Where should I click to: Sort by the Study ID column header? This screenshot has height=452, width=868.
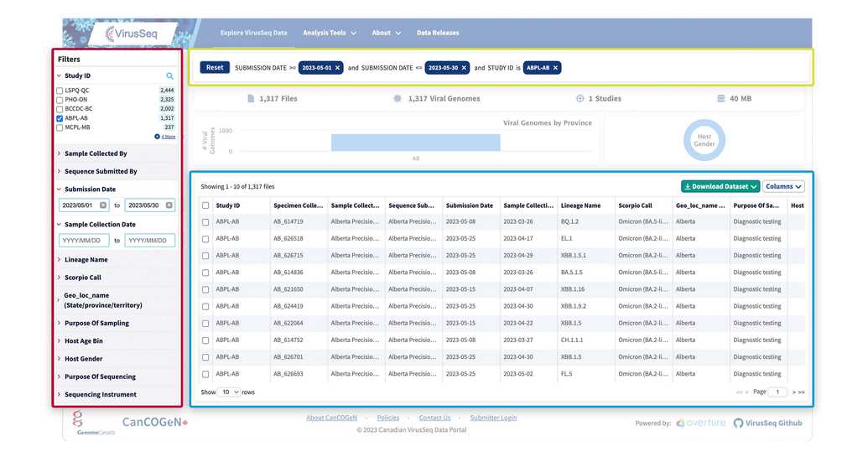(227, 205)
